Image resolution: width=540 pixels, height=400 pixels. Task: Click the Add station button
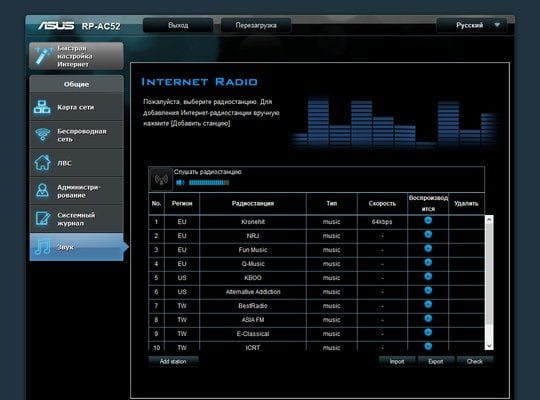(173, 361)
